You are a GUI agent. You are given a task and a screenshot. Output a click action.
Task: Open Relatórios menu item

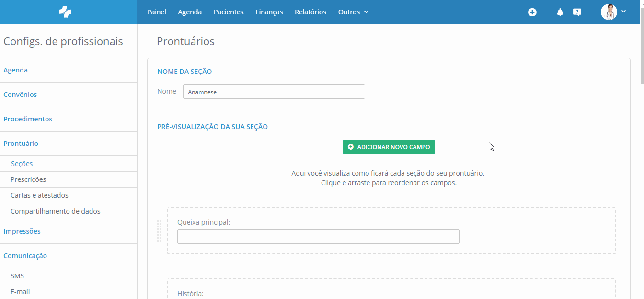[310, 12]
